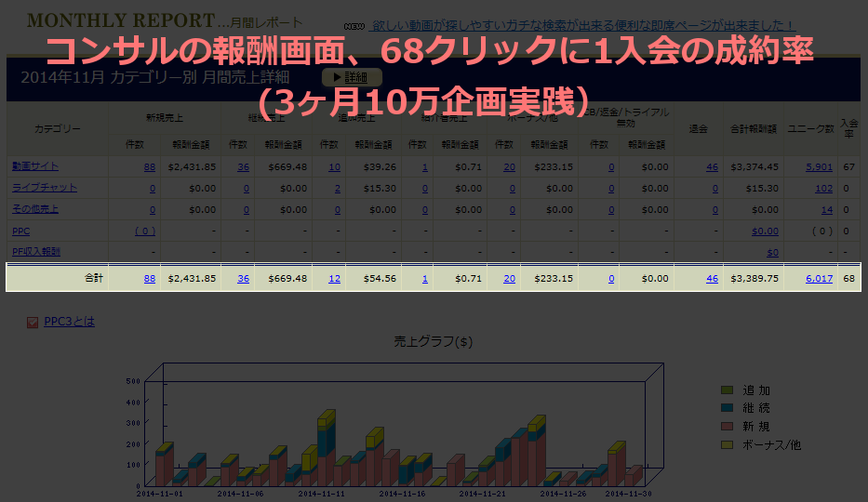Click the $0 link in PF収入報酬 row
Viewport: 868px width, 502px height.
(x=773, y=253)
